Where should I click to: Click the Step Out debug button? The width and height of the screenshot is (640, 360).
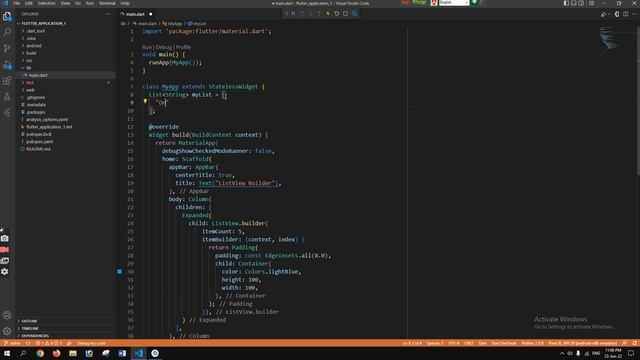[x=319, y=13]
